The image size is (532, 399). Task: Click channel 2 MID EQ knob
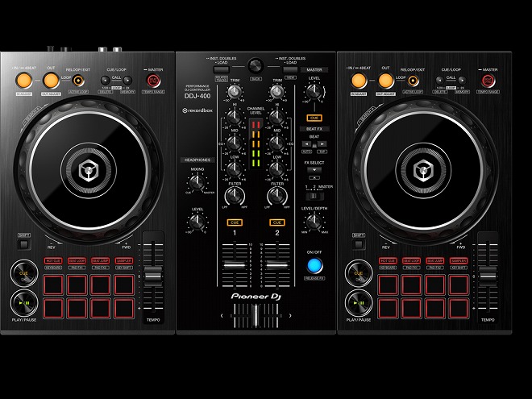(277, 143)
